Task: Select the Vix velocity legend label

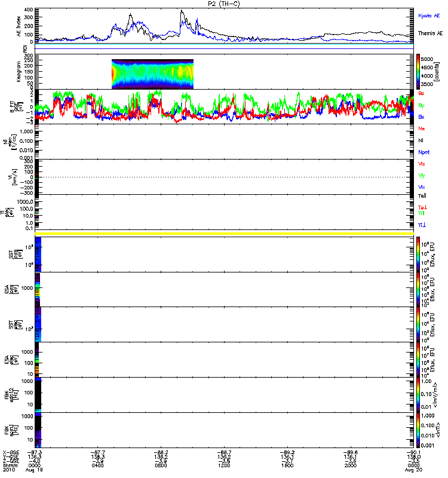Action: click(x=422, y=187)
